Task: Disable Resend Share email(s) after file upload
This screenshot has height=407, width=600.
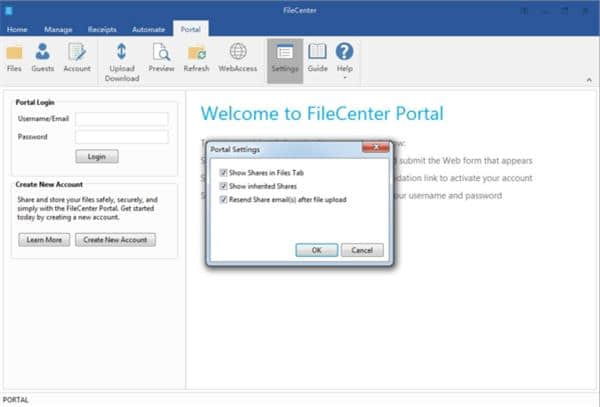Action: (x=224, y=200)
